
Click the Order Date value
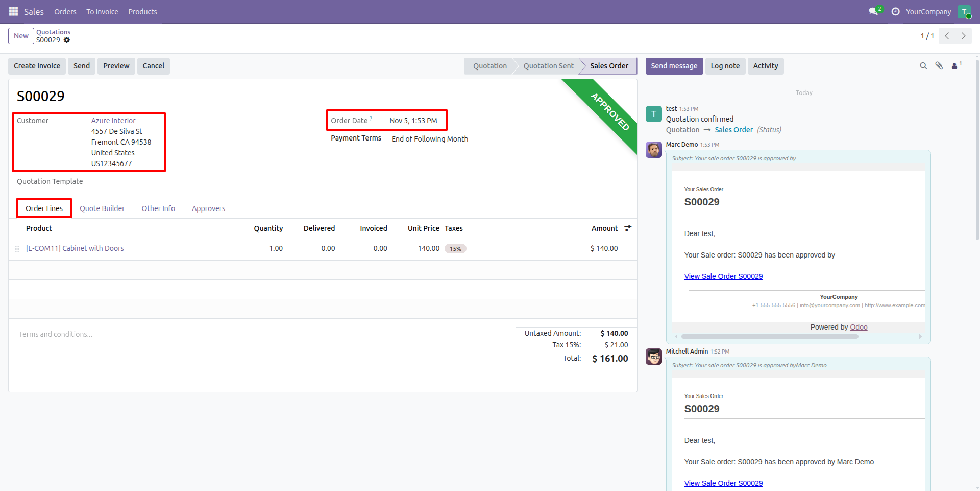click(x=413, y=121)
